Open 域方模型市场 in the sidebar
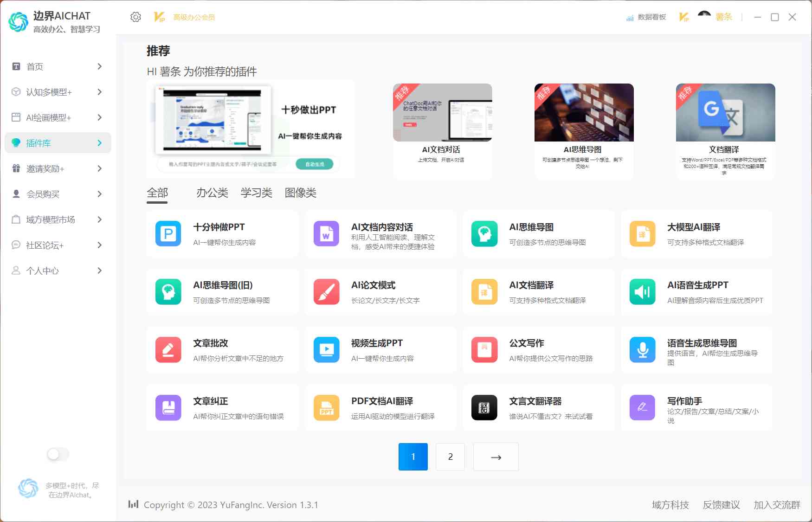Image resolution: width=812 pixels, height=522 pixels. click(58, 219)
